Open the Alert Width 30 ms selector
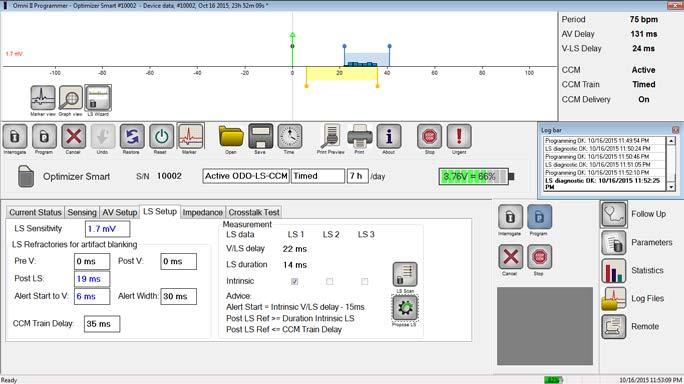The width and height of the screenshot is (684, 384). pyautogui.click(x=178, y=296)
